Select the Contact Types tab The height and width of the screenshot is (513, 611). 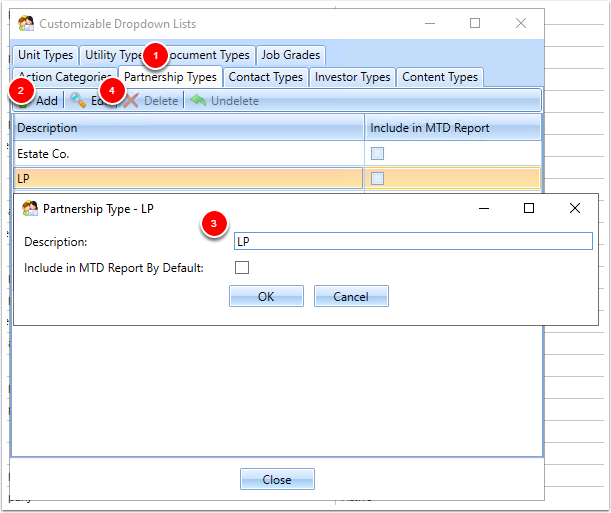pos(266,77)
